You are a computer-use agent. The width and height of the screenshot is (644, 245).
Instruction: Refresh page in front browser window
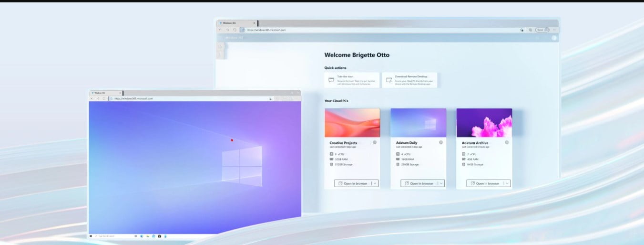click(x=104, y=98)
